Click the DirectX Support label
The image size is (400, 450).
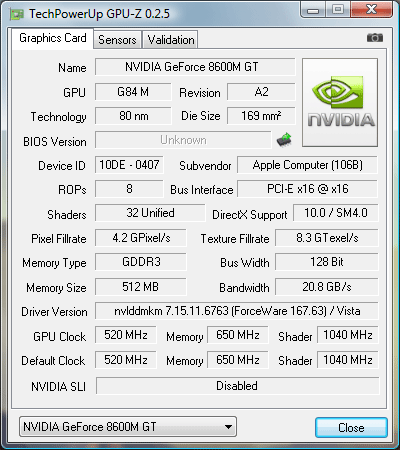coord(250,215)
